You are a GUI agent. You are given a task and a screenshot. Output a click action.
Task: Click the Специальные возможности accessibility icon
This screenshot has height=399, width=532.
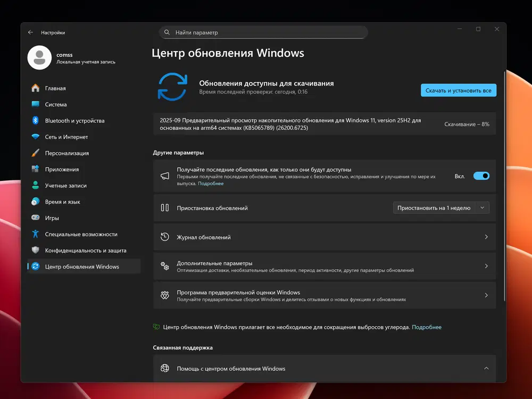35,234
